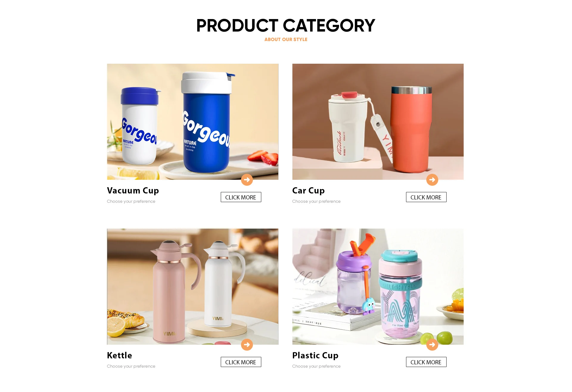Open the Kettle product image

(192, 287)
